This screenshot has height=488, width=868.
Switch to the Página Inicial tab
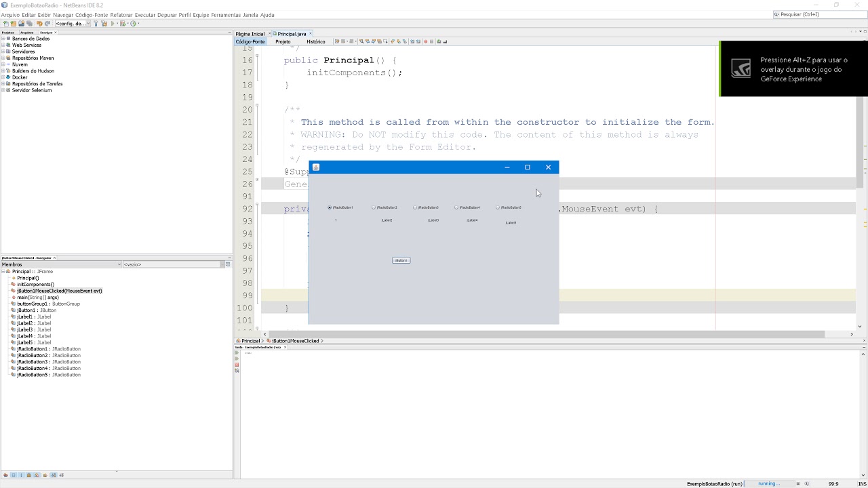pos(250,34)
